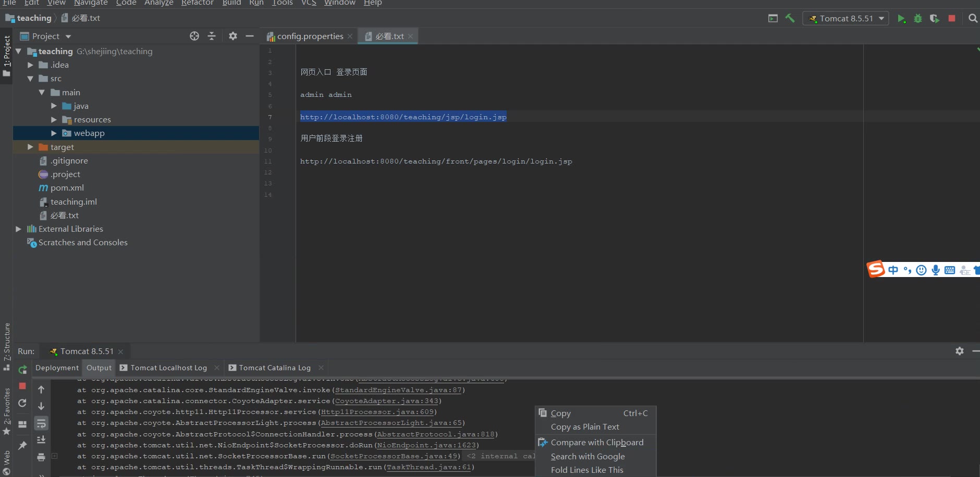Expand the target folder in the project tree
This screenshot has height=477, width=980.
point(30,147)
